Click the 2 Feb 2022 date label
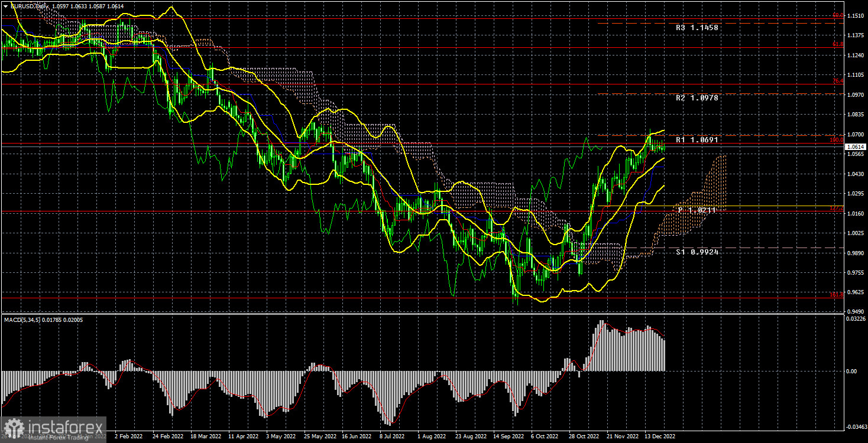Image resolution: width=868 pixels, height=443 pixels. [x=129, y=437]
